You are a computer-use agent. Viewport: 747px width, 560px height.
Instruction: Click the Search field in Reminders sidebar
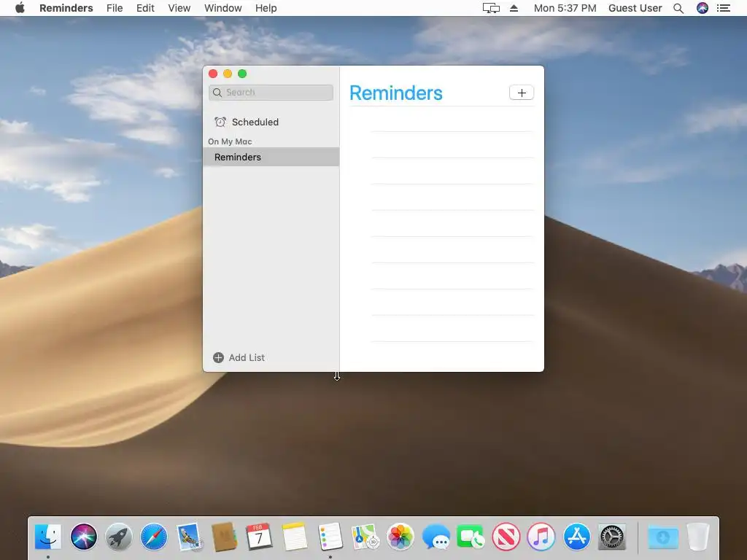pos(271,93)
